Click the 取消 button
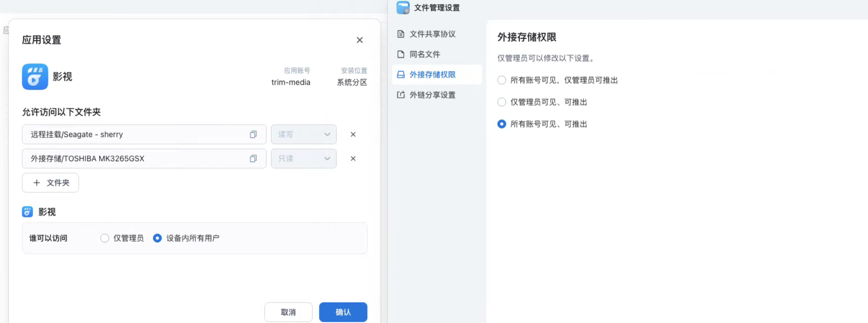This screenshot has width=868, height=323. tap(288, 312)
